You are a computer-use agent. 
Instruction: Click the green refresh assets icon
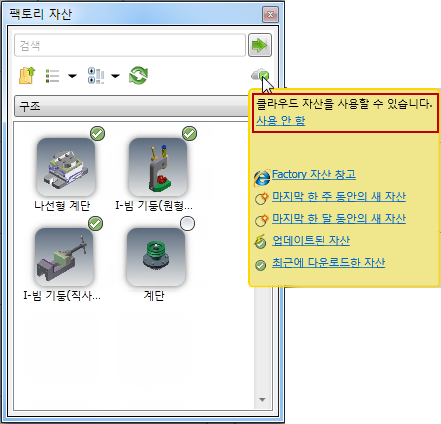(x=138, y=75)
